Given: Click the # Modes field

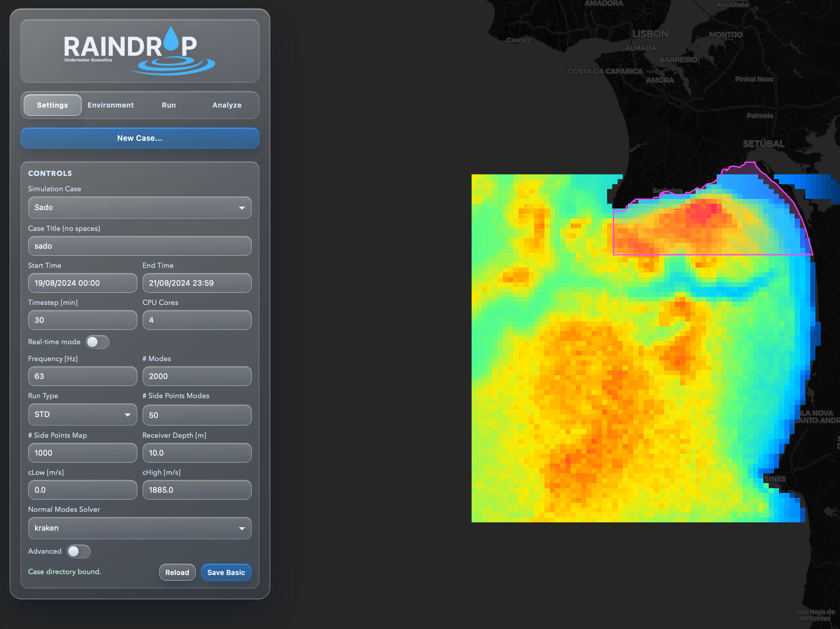Looking at the screenshot, I should click(x=197, y=376).
